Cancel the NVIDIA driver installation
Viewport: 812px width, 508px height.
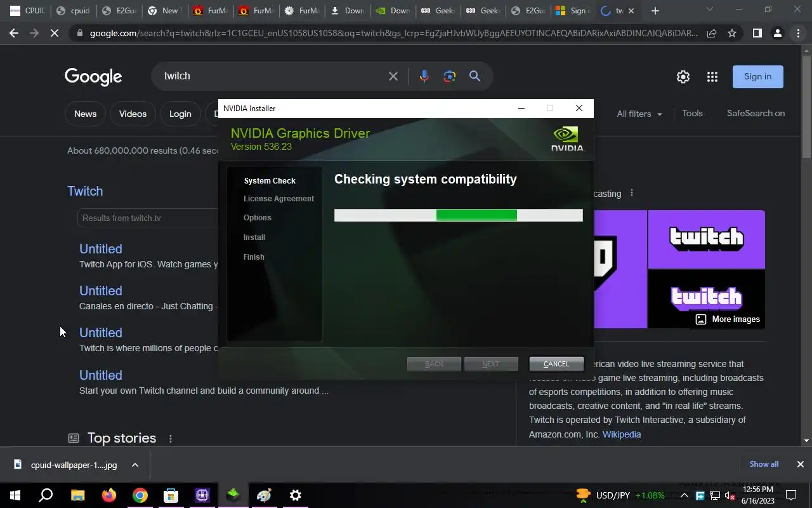[x=556, y=364]
